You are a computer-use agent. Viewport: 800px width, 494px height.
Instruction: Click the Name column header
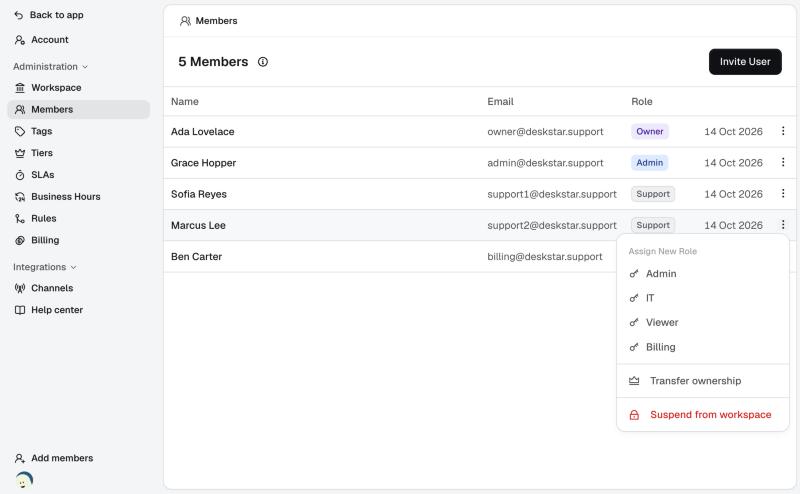point(185,102)
